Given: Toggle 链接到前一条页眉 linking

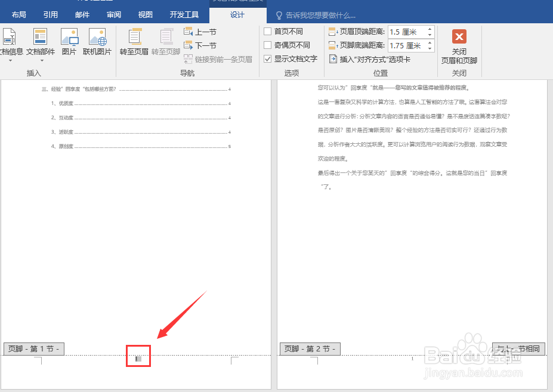Looking at the screenshot, I should tap(221, 58).
